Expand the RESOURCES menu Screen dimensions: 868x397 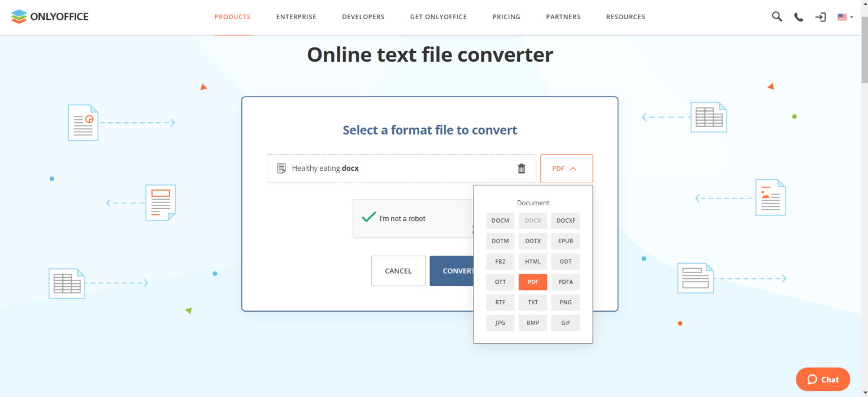[626, 17]
